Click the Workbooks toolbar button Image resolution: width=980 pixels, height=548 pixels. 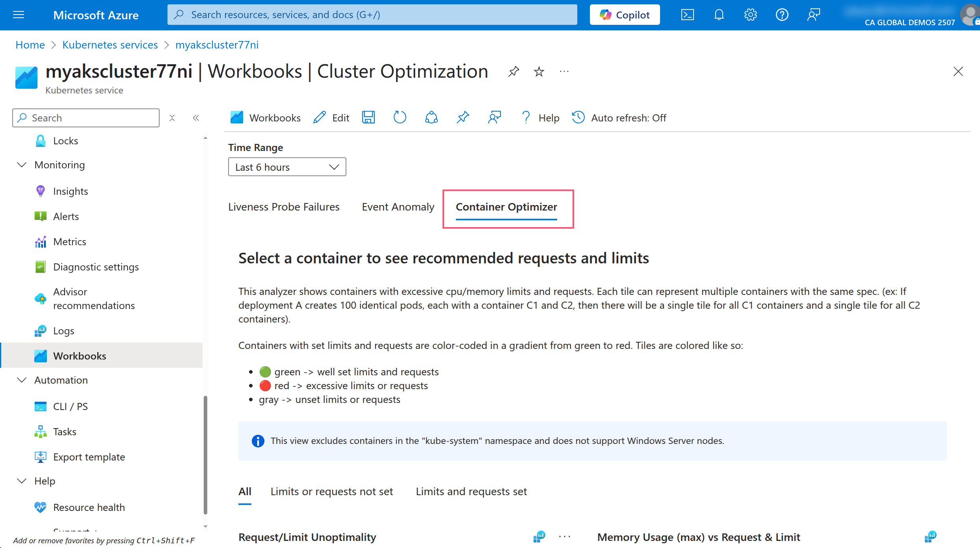point(265,117)
